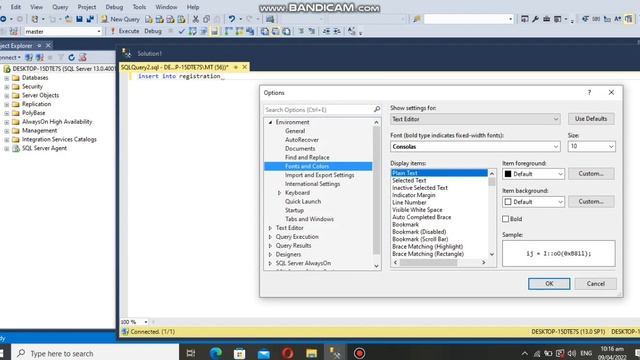The width and height of the screenshot is (640, 360).
Task: Click Custom button for Item background
Action: (x=591, y=202)
